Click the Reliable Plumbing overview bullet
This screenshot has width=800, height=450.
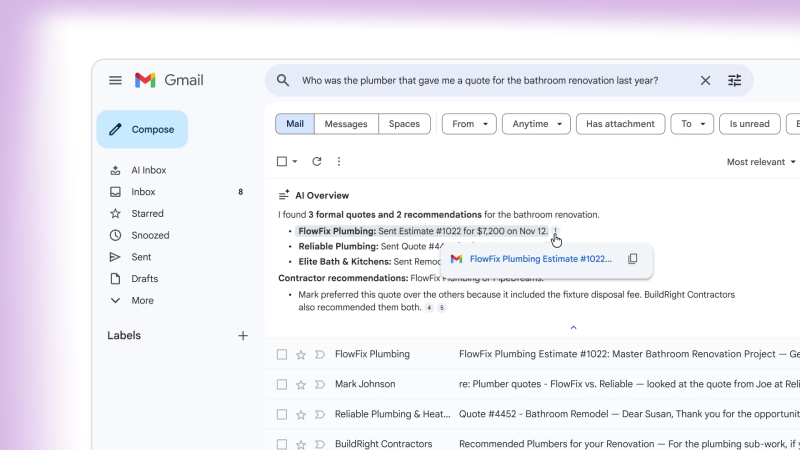click(370, 246)
